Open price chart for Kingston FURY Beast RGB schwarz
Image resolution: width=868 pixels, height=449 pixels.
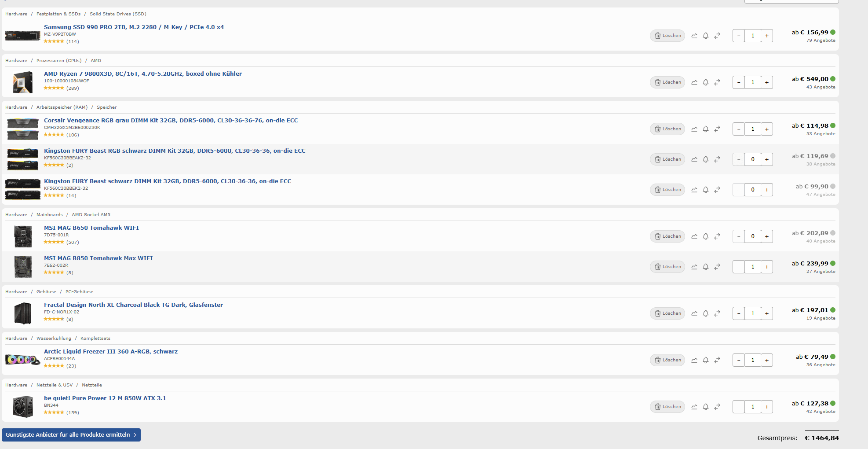pos(694,159)
